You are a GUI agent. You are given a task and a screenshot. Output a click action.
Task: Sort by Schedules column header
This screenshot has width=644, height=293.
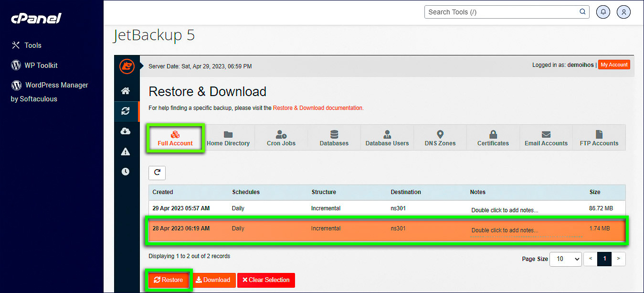(x=246, y=192)
